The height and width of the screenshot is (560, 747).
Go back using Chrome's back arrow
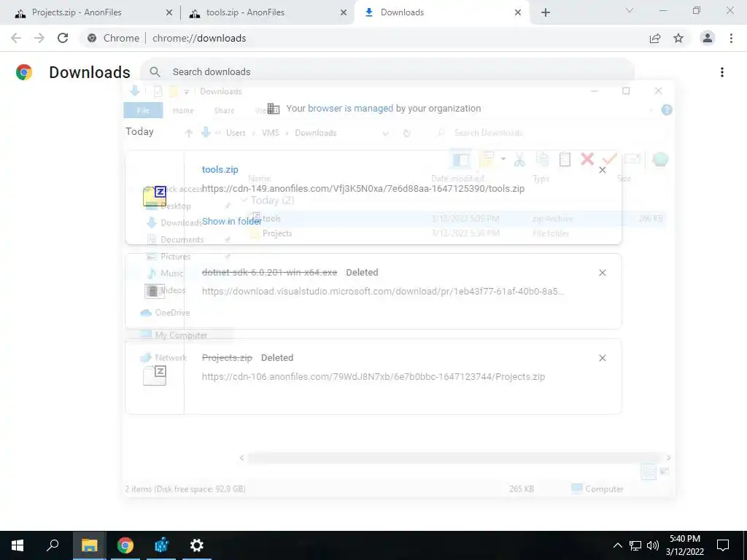tap(16, 38)
